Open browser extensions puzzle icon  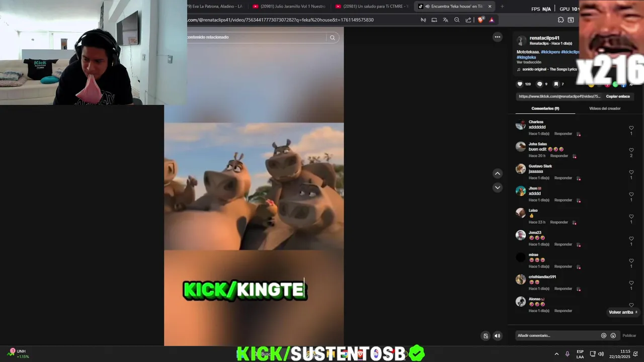[x=560, y=20]
